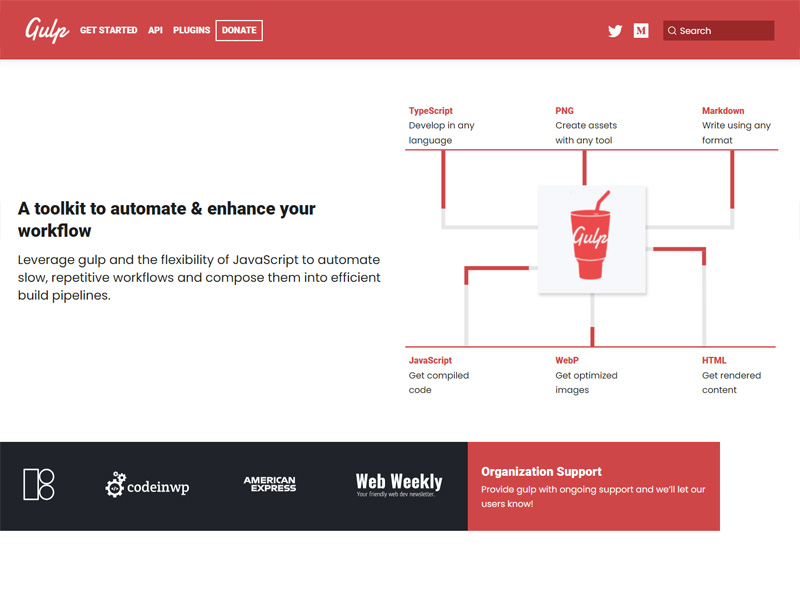Image resolution: width=800 pixels, height=600 pixels.
Task: Click the search magnifier icon
Action: (x=672, y=31)
